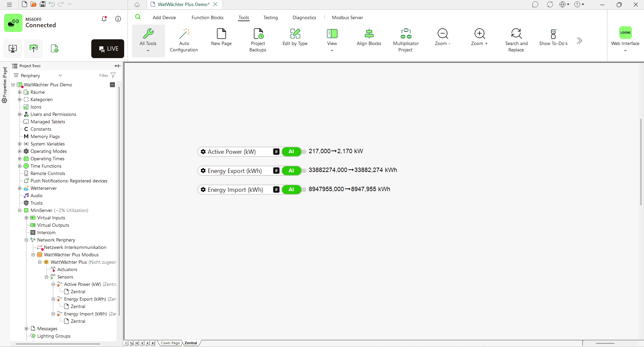Select Operating Modes in the tree
This screenshot has width=644, height=347.
(x=48, y=151)
